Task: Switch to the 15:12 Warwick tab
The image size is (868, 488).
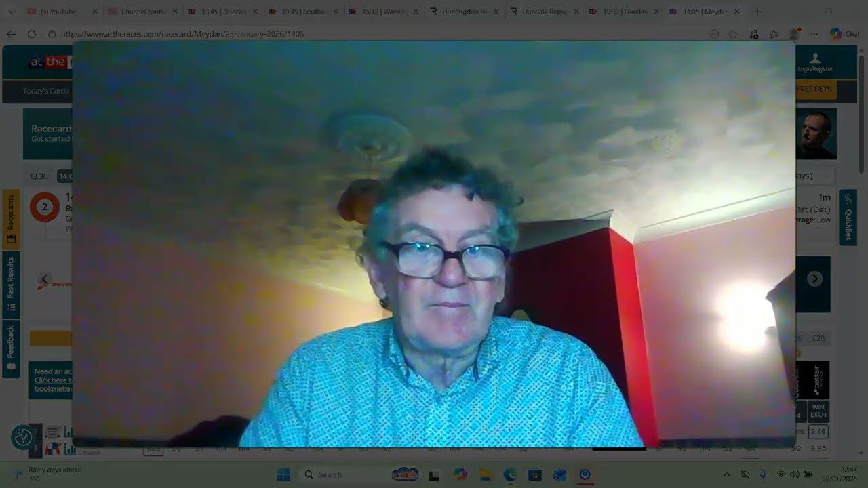Action: [383, 12]
